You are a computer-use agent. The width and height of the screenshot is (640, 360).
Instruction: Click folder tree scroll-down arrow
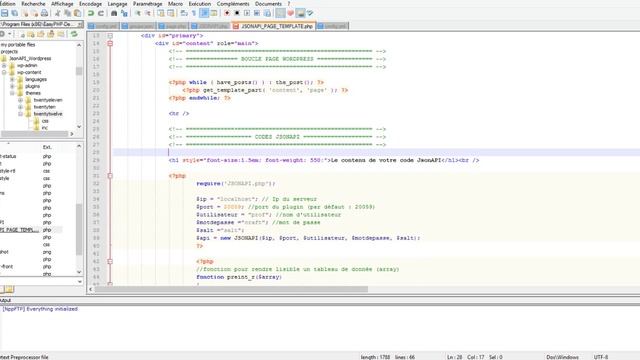pyautogui.click(x=79, y=127)
